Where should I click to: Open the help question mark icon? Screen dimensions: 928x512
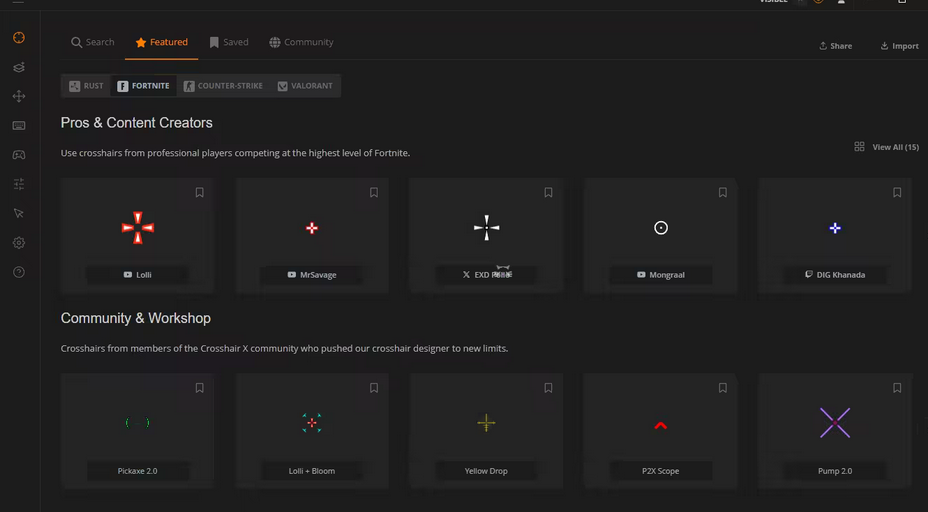(19, 272)
